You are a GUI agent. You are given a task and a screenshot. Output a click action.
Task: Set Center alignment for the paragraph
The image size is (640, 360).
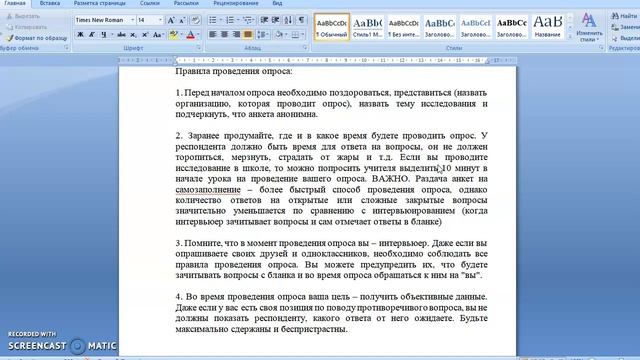[224, 35]
